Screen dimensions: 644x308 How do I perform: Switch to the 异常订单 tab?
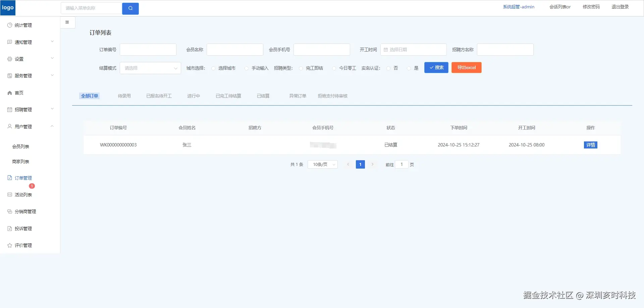tap(298, 96)
